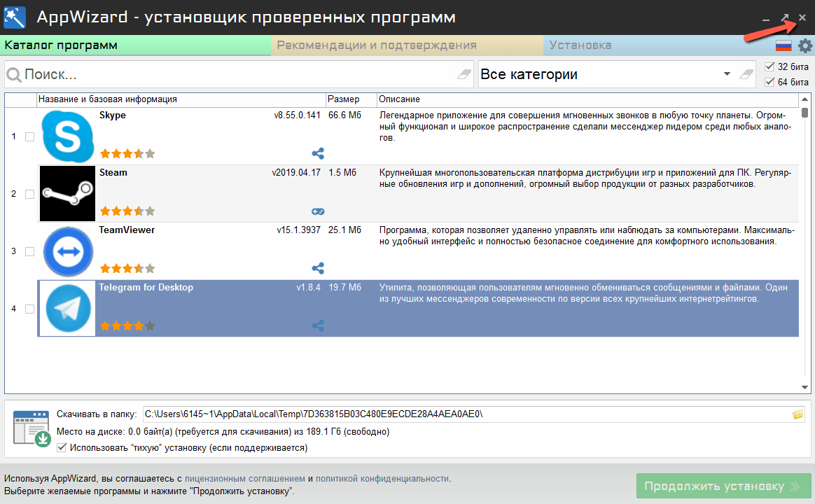Disable the "тихую" установку checkbox
Image resolution: width=815 pixels, height=504 pixels.
point(62,447)
